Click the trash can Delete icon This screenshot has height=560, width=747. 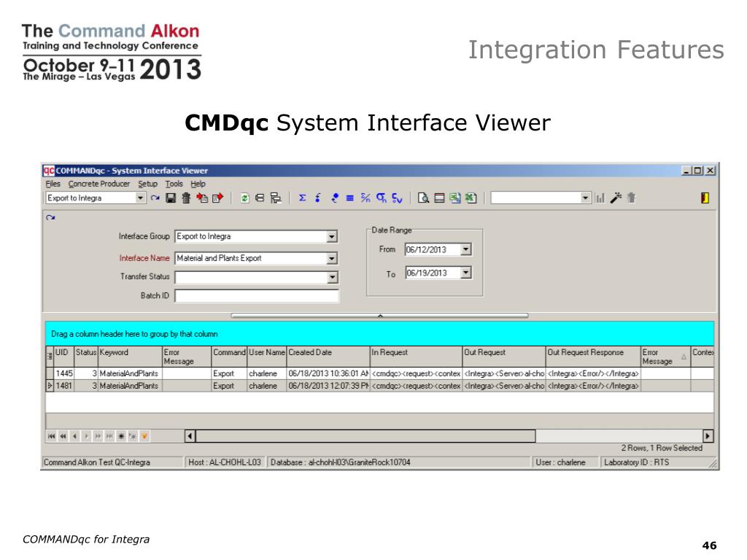point(186,198)
